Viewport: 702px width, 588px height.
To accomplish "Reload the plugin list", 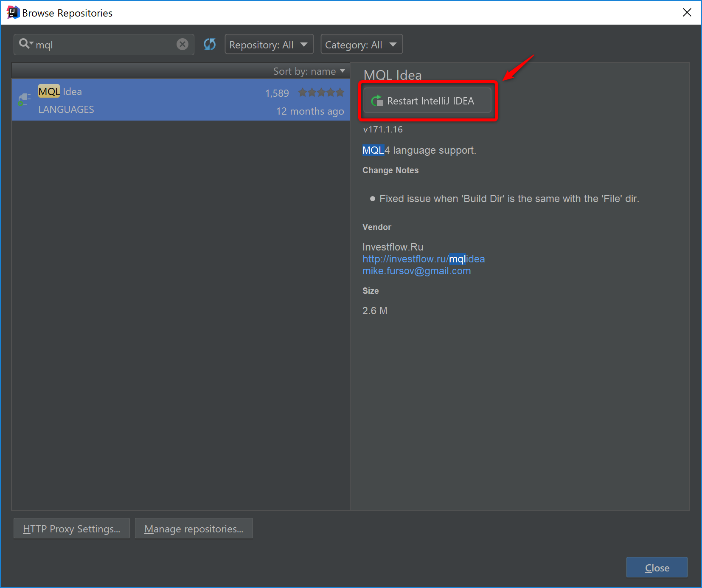I will 210,44.
